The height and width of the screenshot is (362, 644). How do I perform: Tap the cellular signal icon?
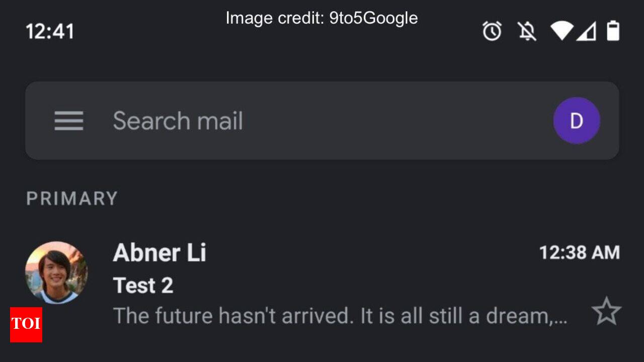click(586, 32)
